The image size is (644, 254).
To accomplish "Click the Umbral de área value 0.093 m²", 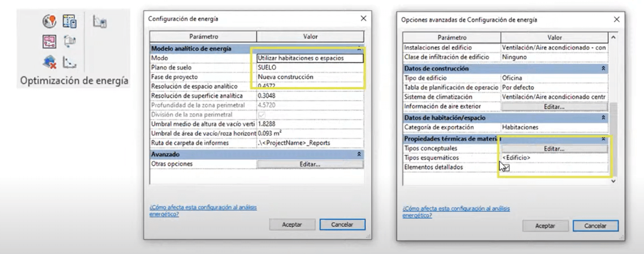I will pyautogui.click(x=309, y=134).
